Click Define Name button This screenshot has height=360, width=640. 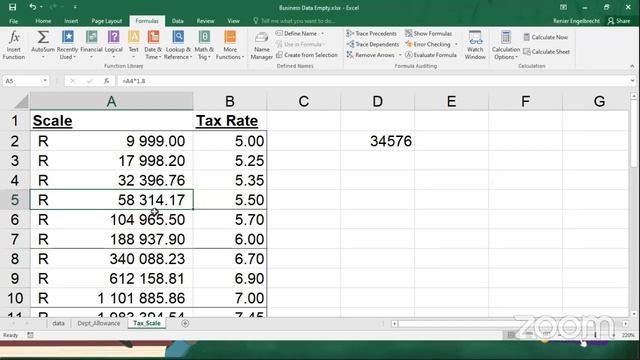[x=297, y=33]
